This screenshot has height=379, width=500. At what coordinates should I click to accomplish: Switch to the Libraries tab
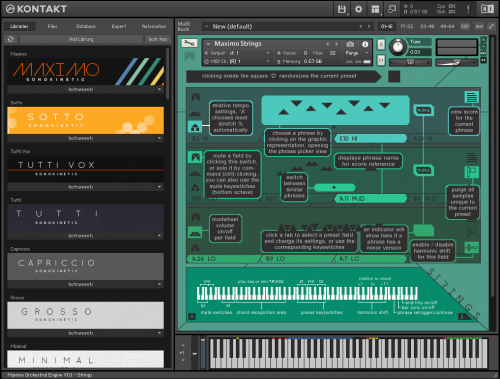tap(19, 26)
